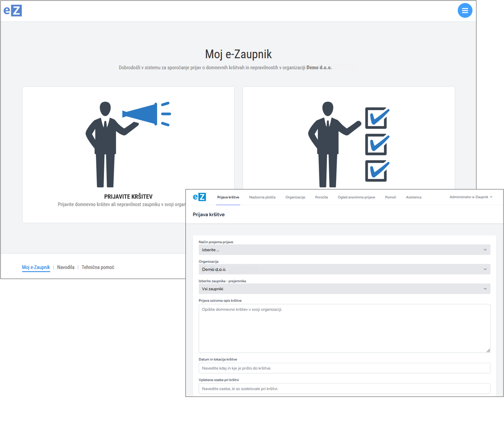This screenshot has width=504, height=421.
Task: Open the Vsi zaupniki recipient dropdown
Action: [344, 289]
